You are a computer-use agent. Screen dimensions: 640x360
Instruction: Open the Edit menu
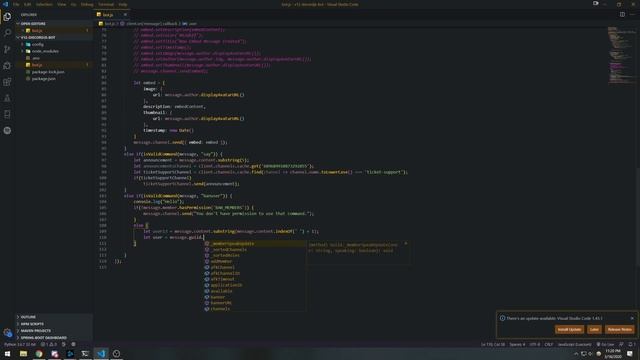coord(27,4)
